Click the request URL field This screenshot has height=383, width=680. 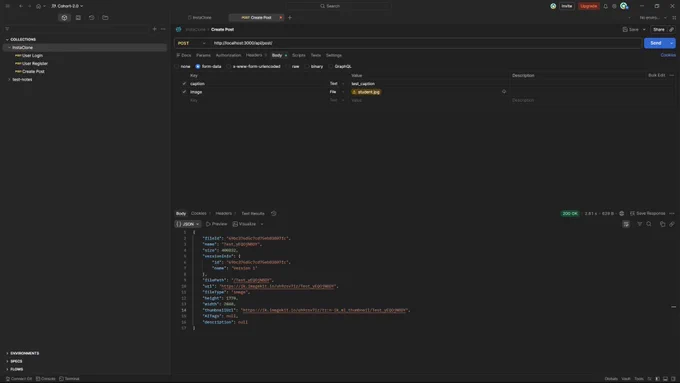pyautogui.click(x=425, y=43)
